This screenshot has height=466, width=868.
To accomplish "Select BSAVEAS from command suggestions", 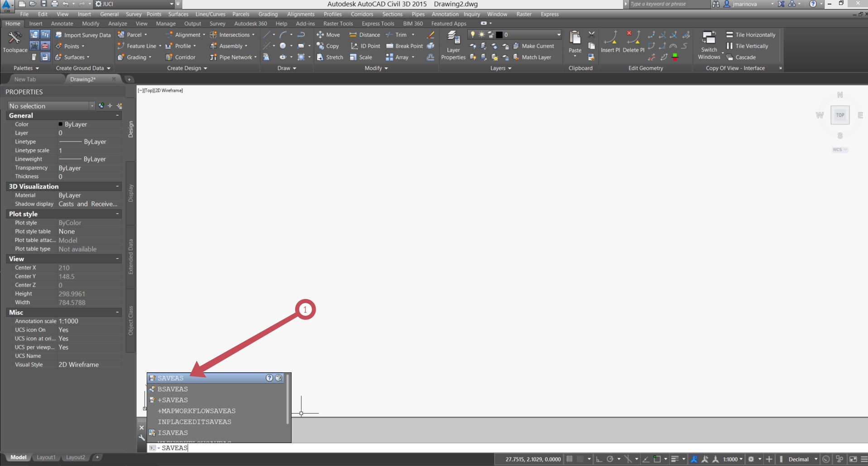I will 216,389.
